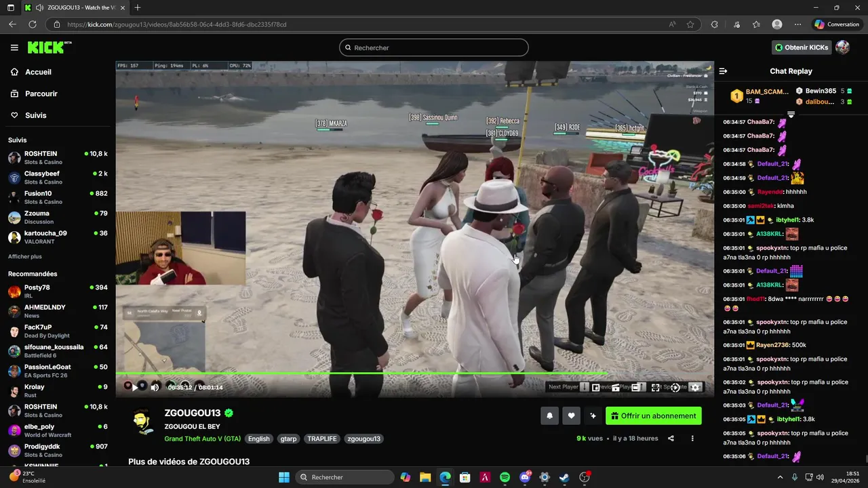
Task: Seek on the green video progress bar
Action: (414, 373)
